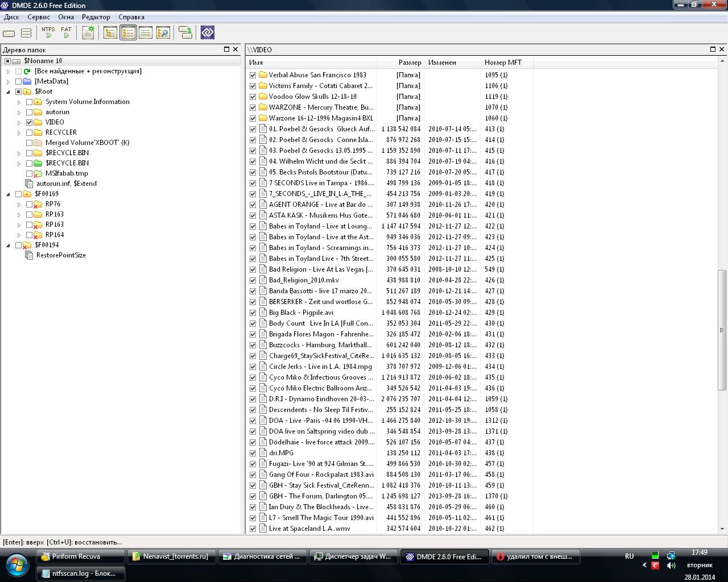The image size is (728, 582).
Task: Click the stacked disks toolbar icon
Action: point(26,33)
